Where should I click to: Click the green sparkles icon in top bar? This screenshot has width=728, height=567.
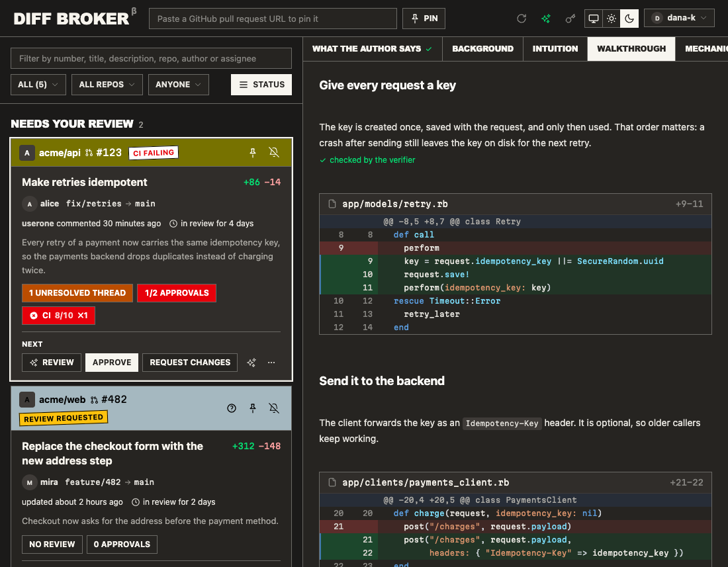pyautogui.click(x=546, y=19)
